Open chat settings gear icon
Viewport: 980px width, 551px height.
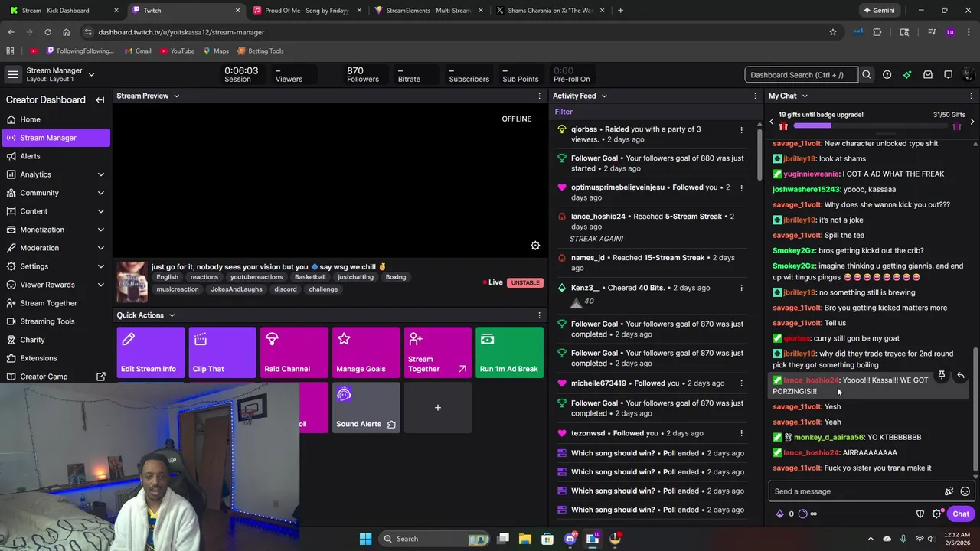pos(936,514)
